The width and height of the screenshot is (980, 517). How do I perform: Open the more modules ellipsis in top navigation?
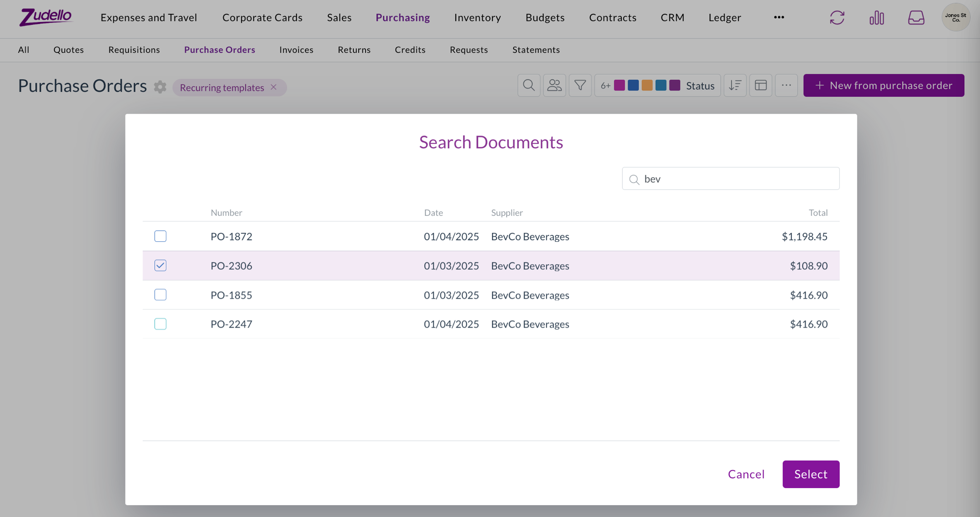click(779, 17)
